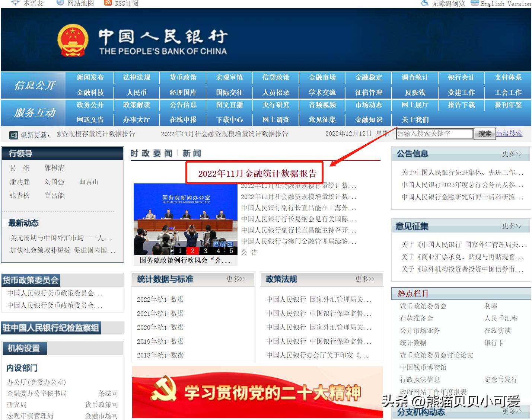532x420 pixels.
Task: Expand 公告信息 with its 更多>> link
Action: click(x=513, y=154)
